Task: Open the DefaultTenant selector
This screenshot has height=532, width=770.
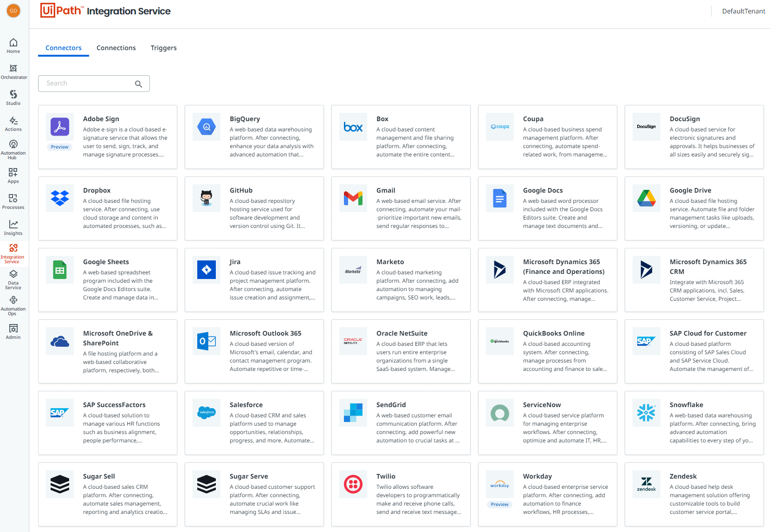Action: pos(744,11)
